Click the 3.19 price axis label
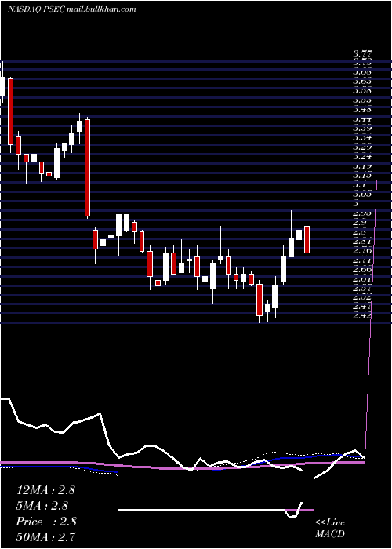 (x=362, y=166)
